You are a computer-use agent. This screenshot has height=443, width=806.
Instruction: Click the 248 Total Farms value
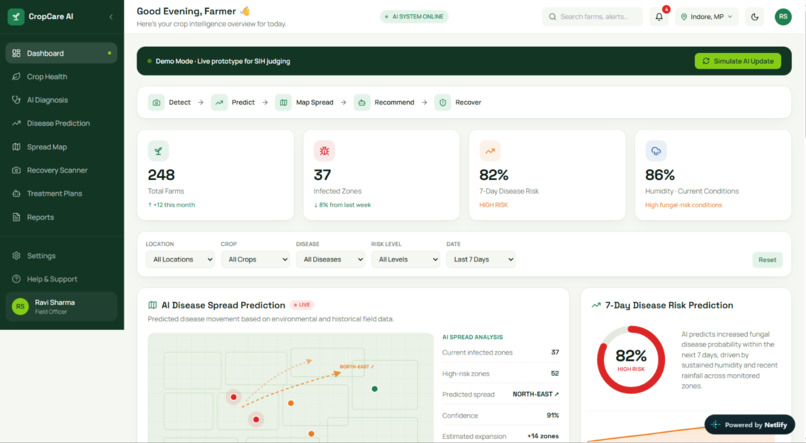tap(161, 175)
